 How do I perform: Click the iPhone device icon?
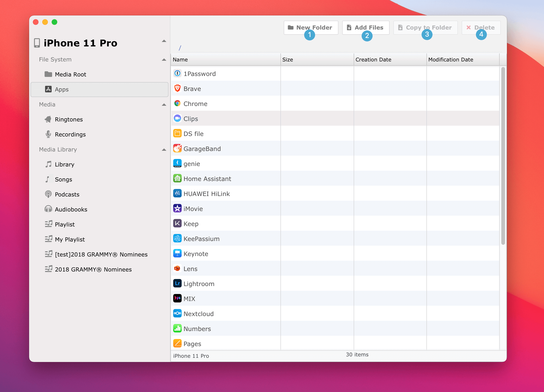tap(37, 43)
